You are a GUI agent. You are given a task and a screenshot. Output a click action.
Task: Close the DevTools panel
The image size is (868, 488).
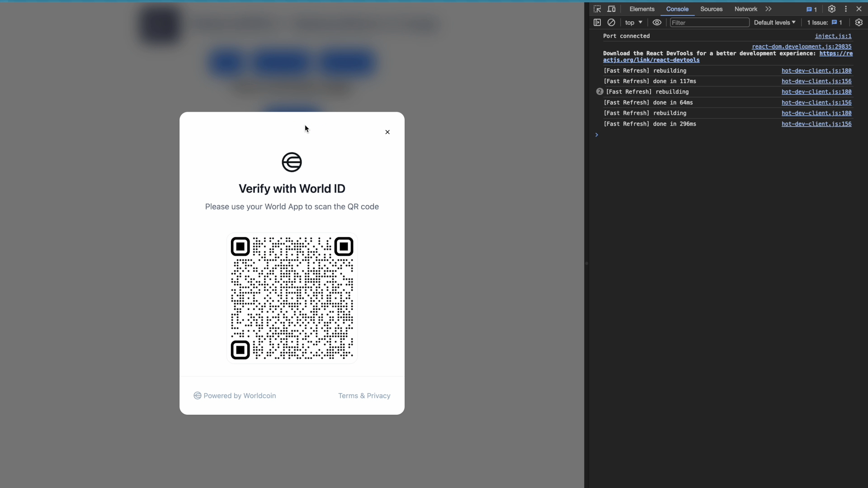click(x=859, y=9)
